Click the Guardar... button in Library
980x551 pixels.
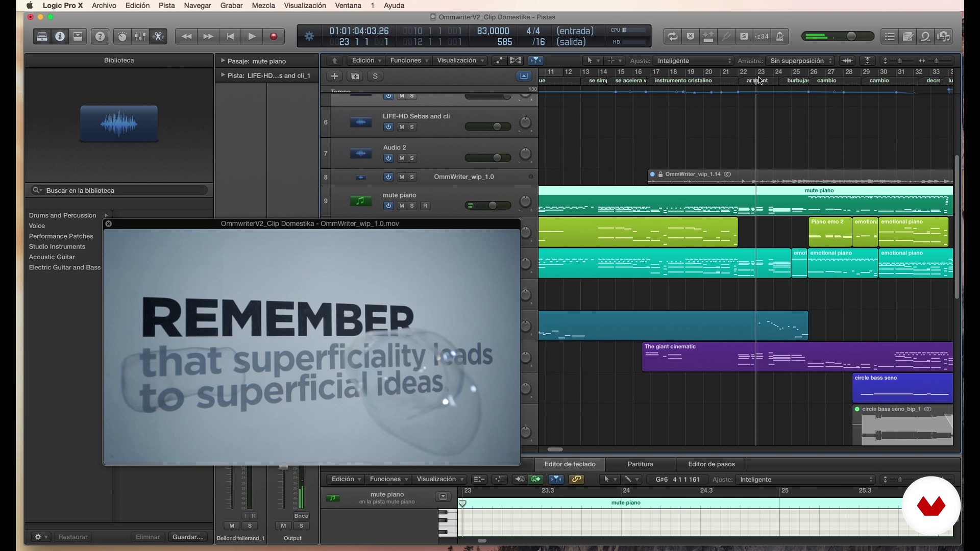pos(188,537)
